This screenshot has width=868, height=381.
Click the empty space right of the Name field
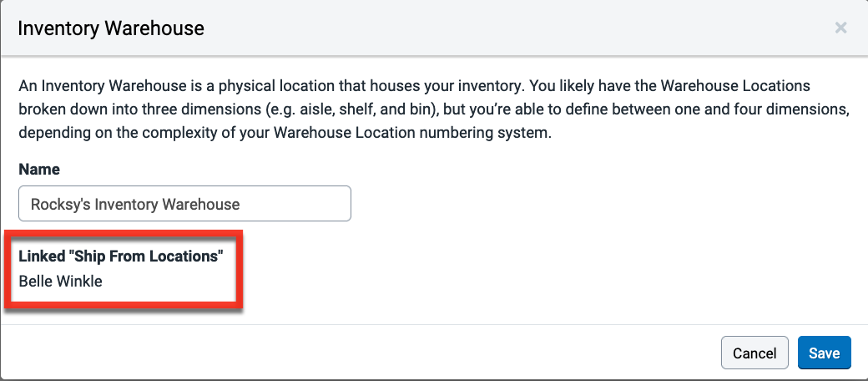click(584, 204)
